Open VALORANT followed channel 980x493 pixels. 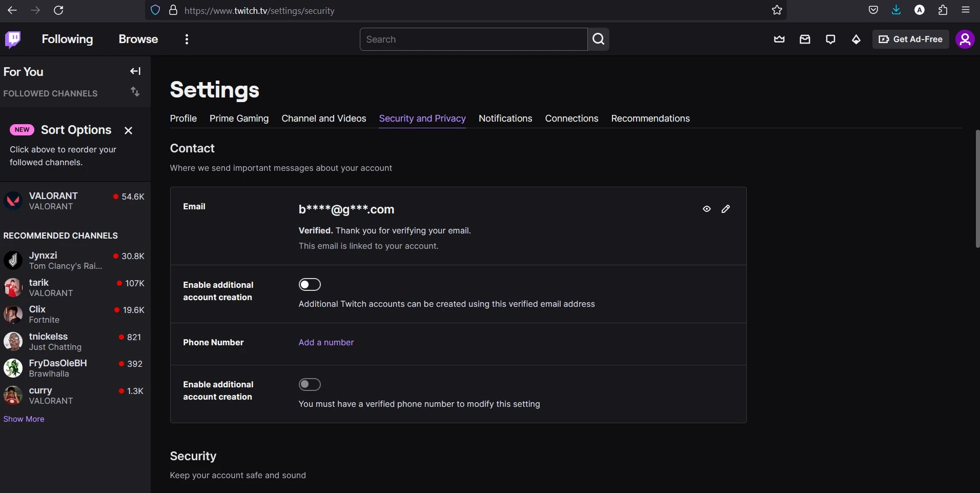(75, 201)
